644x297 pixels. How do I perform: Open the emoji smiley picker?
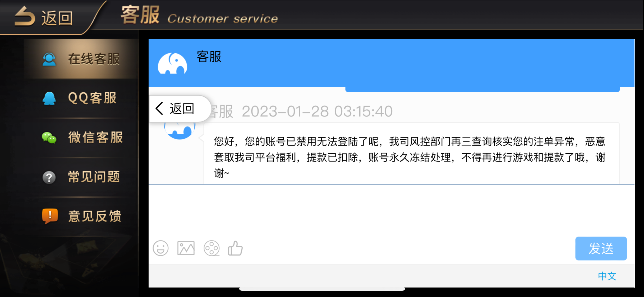pyautogui.click(x=160, y=248)
